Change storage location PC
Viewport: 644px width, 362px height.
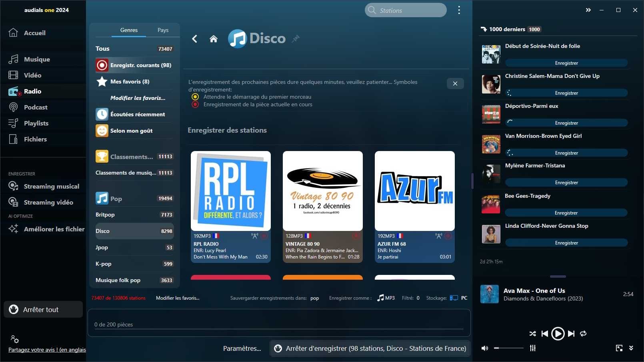tap(459, 298)
